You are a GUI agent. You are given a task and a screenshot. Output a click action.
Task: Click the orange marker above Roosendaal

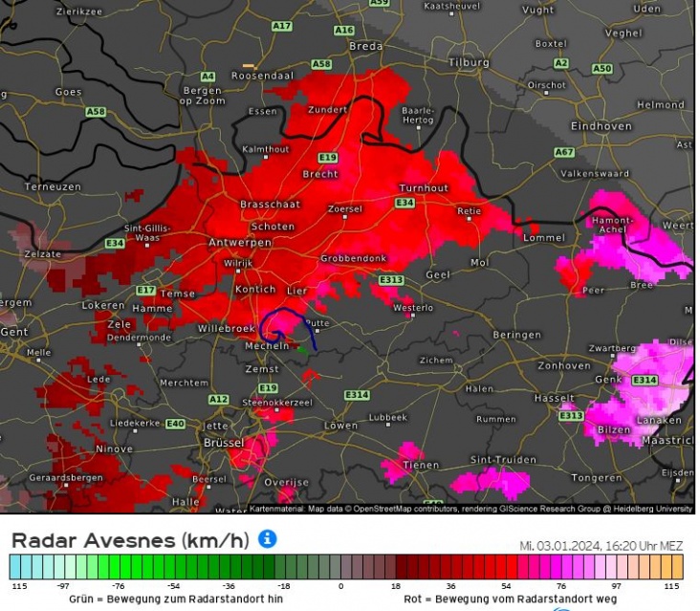[x=249, y=65]
